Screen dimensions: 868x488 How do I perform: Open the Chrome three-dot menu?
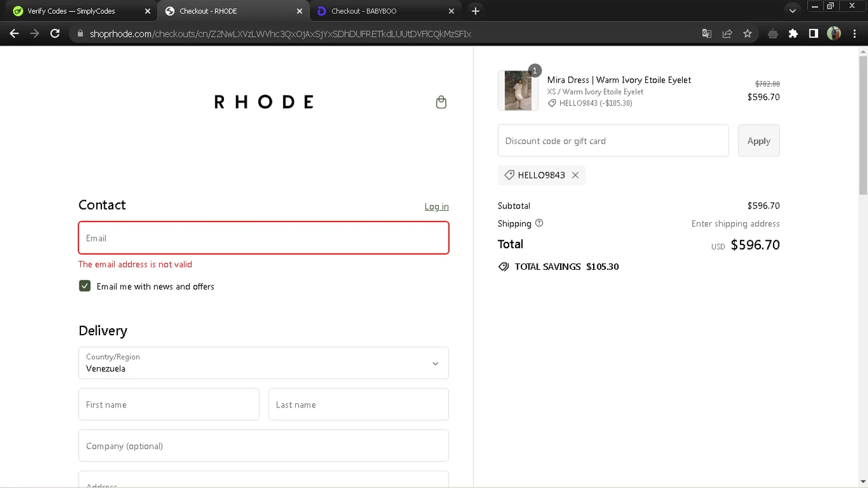(855, 34)
